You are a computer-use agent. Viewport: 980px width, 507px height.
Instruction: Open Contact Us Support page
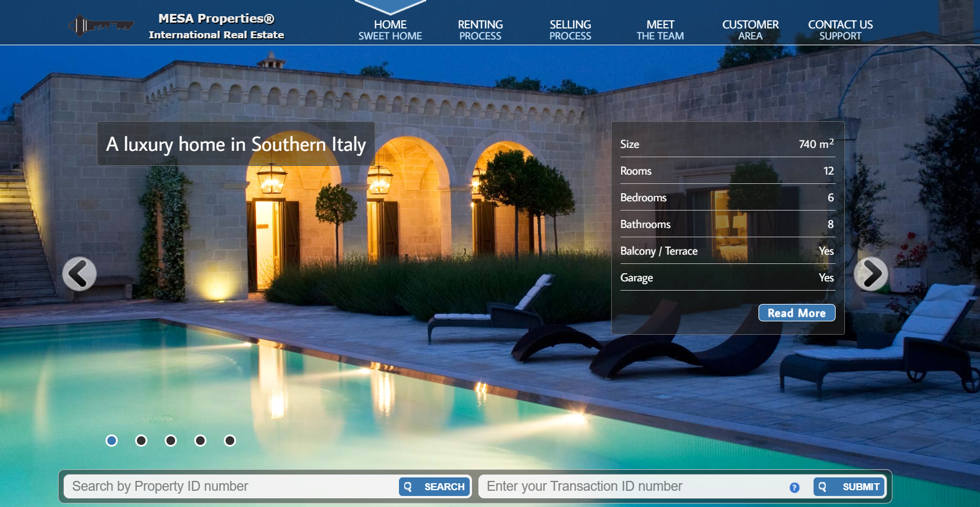point(840,30)
